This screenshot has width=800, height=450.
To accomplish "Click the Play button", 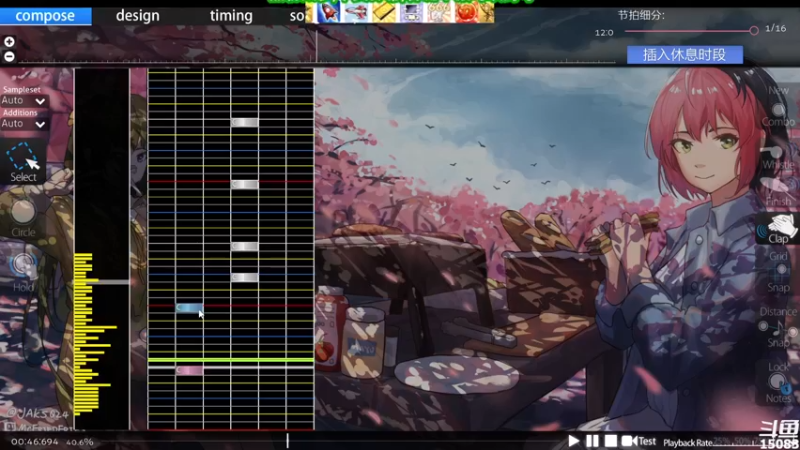I will pos(573,441).
